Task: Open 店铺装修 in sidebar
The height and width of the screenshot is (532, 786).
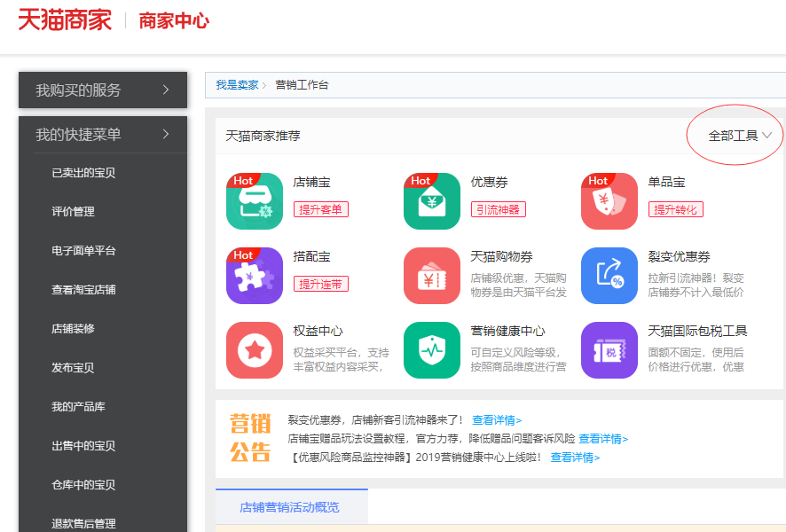Action: pos(73,329)
